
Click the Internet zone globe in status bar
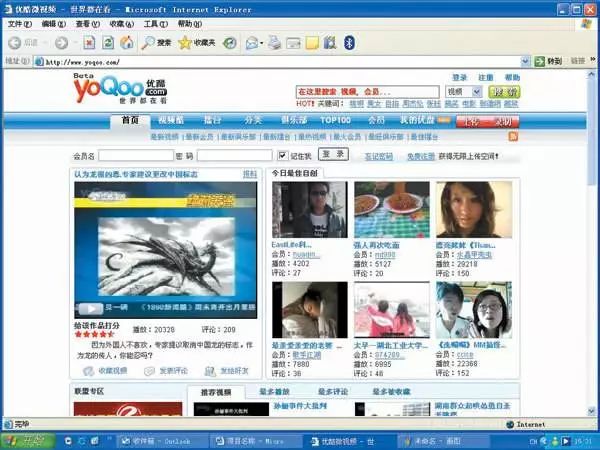(x=510, y=424)
